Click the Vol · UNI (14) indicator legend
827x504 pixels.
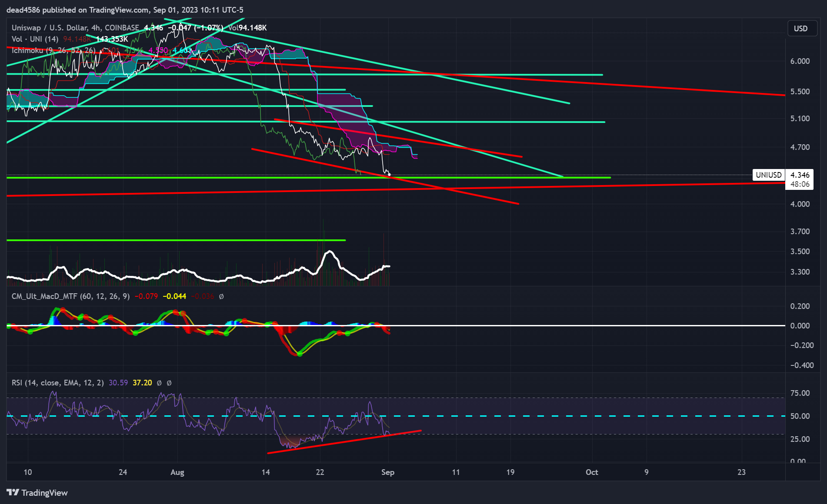(35, 39)
